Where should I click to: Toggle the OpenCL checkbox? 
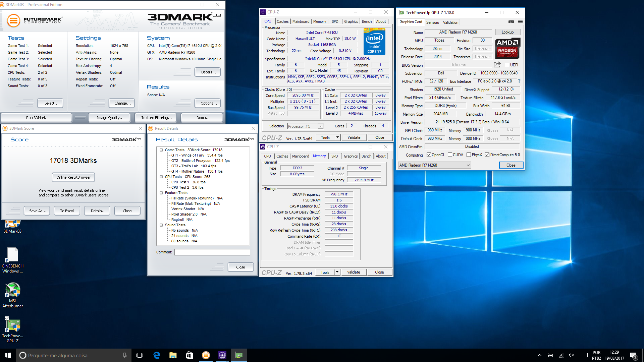[x=429, y=155]
